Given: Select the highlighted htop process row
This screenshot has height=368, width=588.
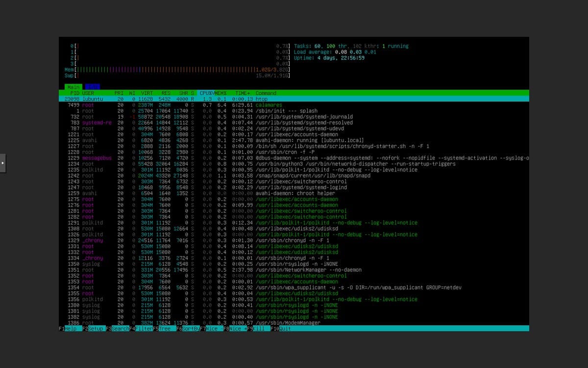Looking at the screenshot, I should tap(294, 99).
